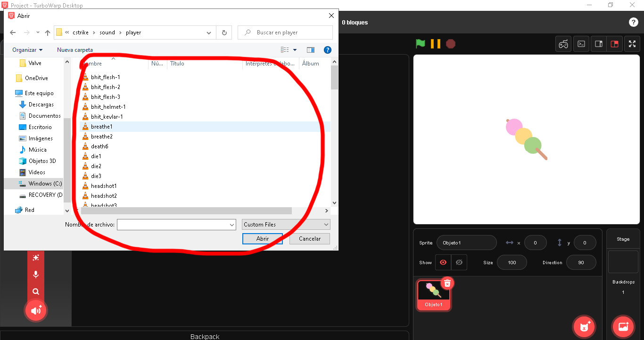Select the headshot1 file
Viewport: 644px width, 340px height.
click(104, 186)
